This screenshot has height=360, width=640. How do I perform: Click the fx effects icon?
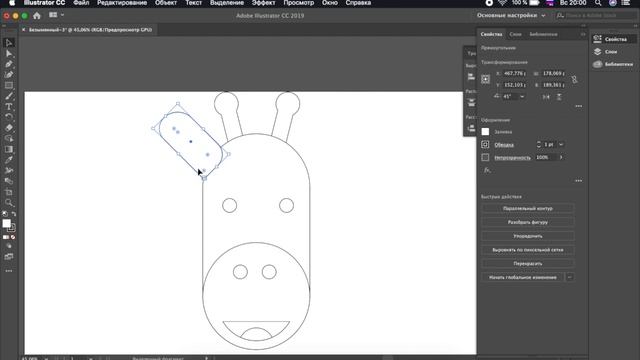tap(487, 170)
